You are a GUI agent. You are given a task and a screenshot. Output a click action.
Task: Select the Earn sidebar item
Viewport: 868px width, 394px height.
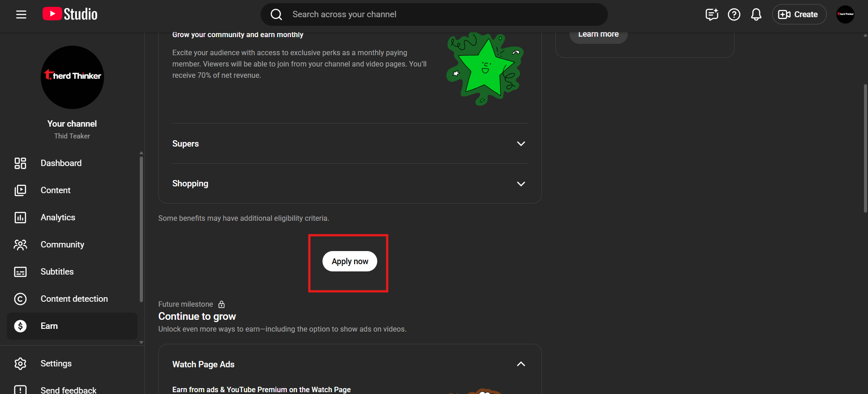(49, 326)
